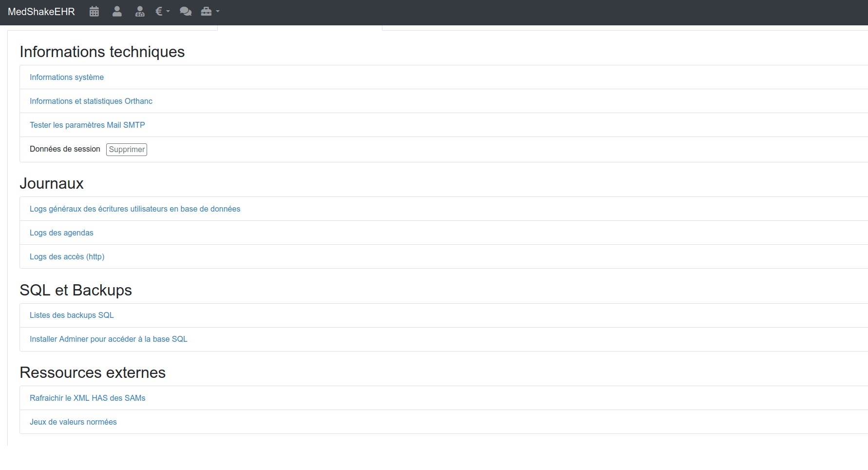The image size is (868, 470).
Task: Open the messaging chat bubbles icon
Action: coord(186,12)
